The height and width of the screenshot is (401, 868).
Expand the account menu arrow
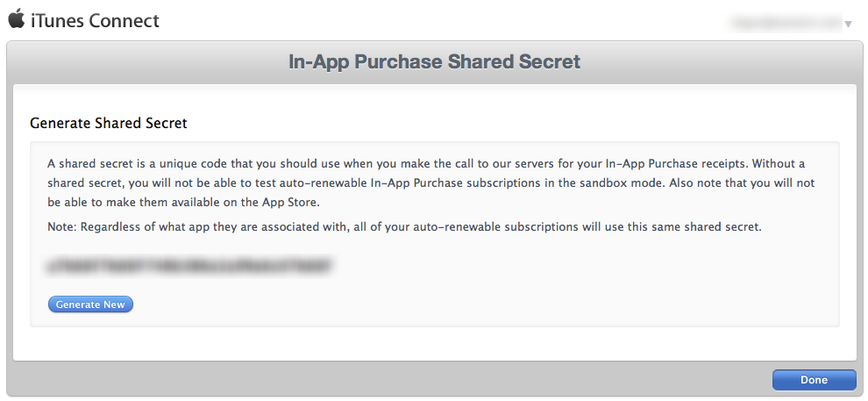848,24
